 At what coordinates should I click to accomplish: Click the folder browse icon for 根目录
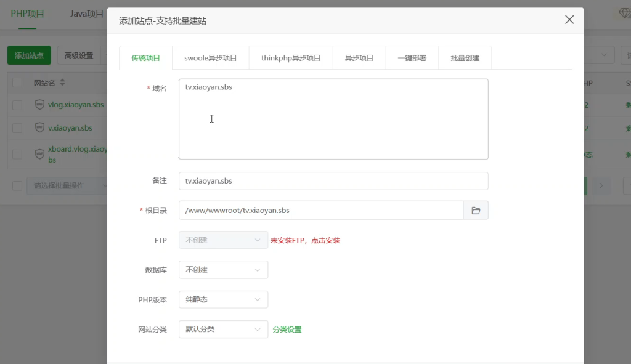point(476,211)
